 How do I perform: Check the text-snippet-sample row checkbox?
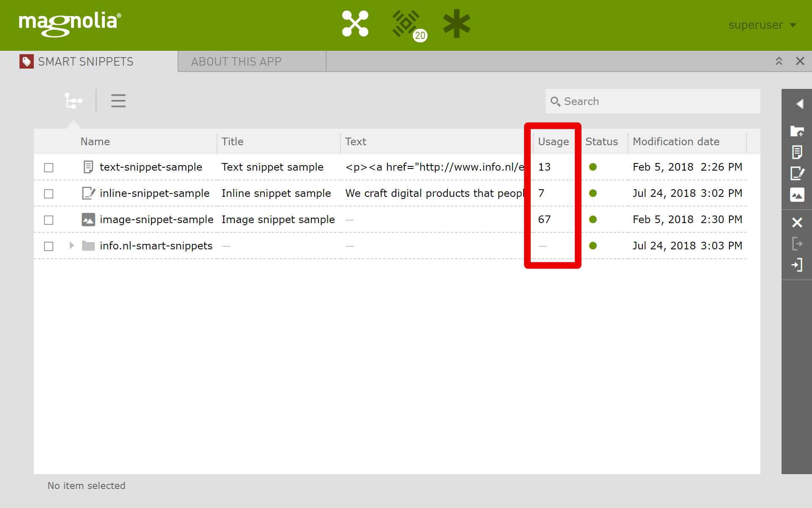point(49,168)
